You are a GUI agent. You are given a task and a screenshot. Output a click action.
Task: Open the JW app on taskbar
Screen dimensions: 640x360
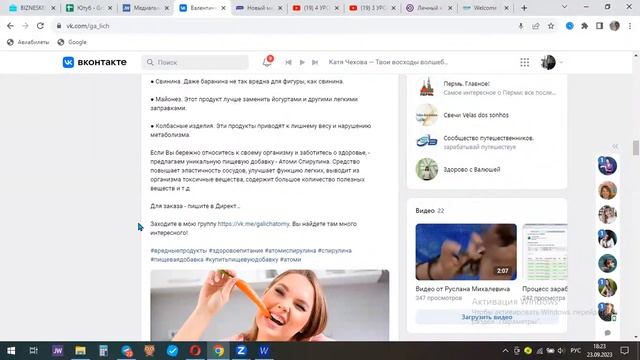[x=58, y=351]
